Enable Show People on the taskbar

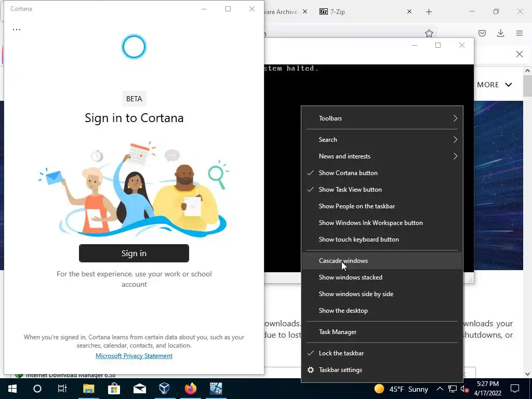click(x=382, y=206)
